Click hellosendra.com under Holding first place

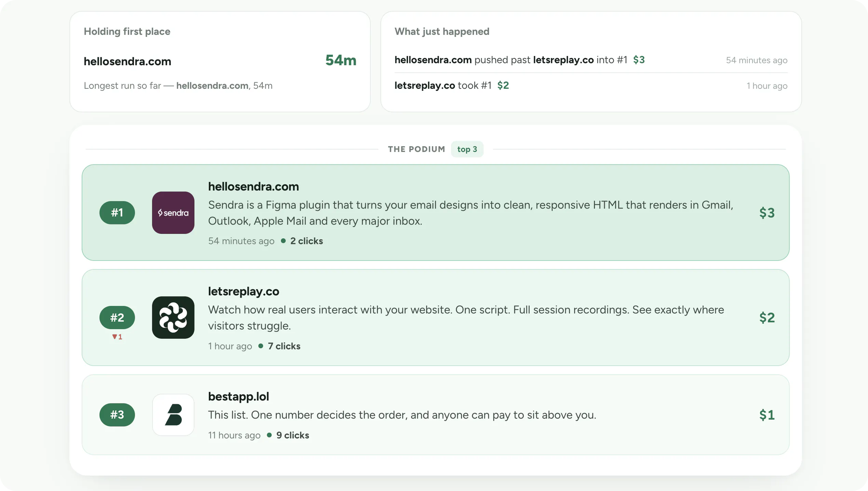pos(127,61)
